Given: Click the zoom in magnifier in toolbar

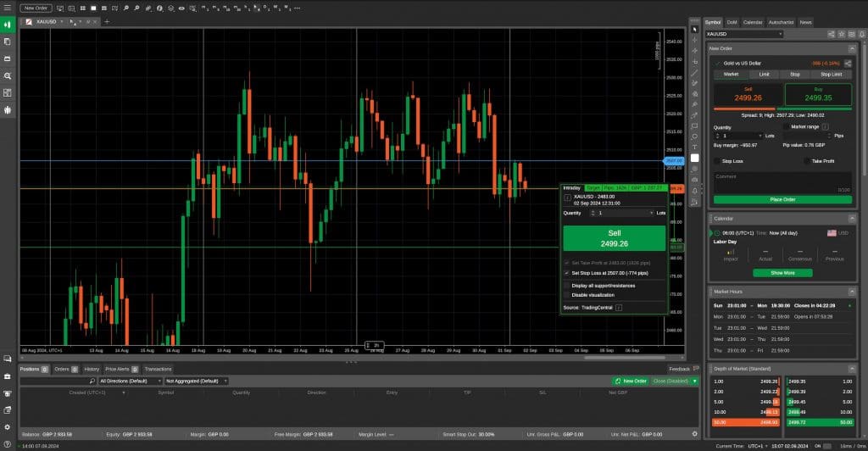Looking at the screenshot, I should click(x=125, y=8).
